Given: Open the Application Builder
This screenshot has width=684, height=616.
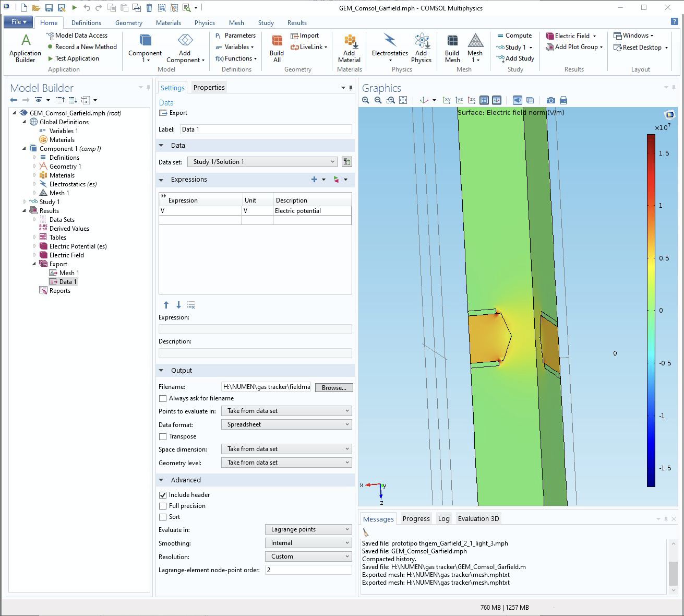Looking at the screenshot, I should pos(25,48).
